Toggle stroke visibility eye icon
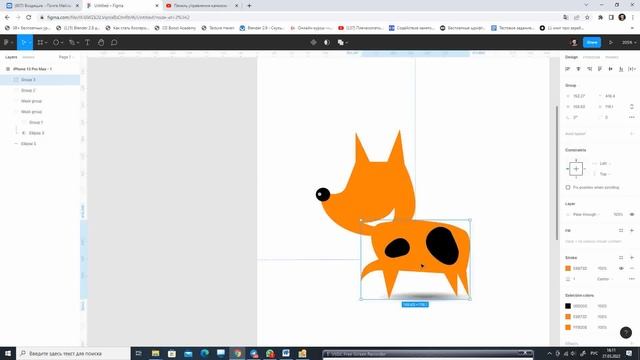The image size is (640, 360). tap(621, 268)
